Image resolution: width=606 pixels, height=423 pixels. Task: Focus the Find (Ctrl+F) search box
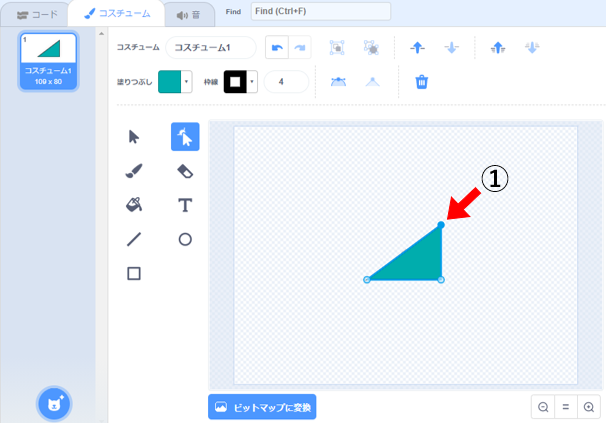tap(321, 11)
